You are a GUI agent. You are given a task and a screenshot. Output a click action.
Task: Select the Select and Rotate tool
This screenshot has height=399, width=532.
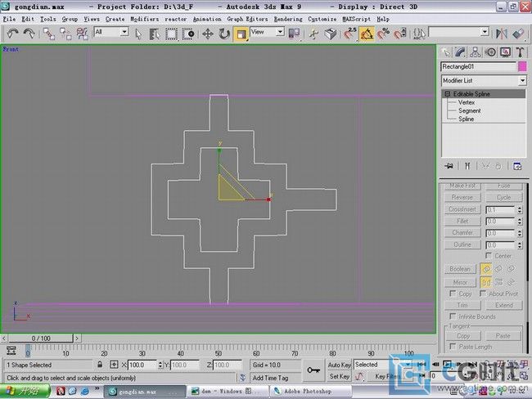coord(224,34)
